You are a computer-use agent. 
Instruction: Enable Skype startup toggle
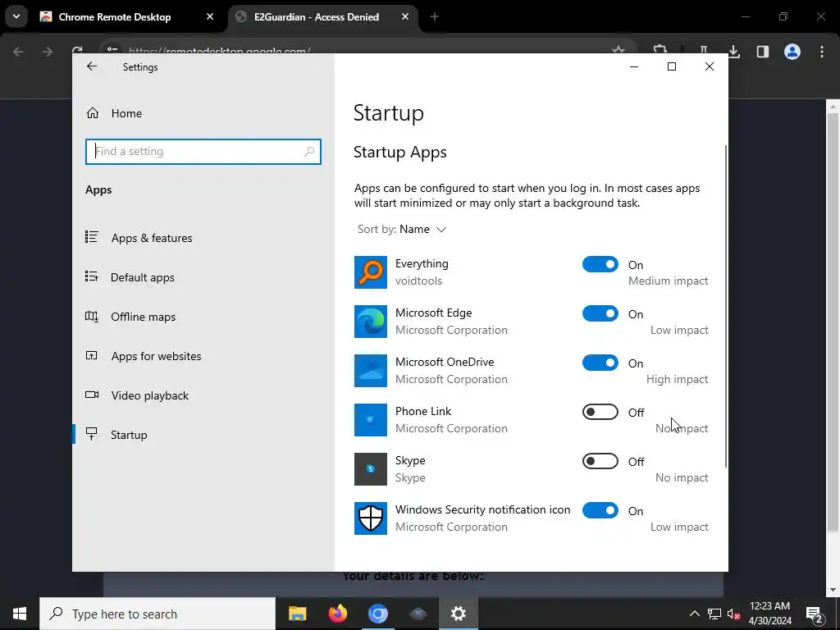click(x=600, y=461)
